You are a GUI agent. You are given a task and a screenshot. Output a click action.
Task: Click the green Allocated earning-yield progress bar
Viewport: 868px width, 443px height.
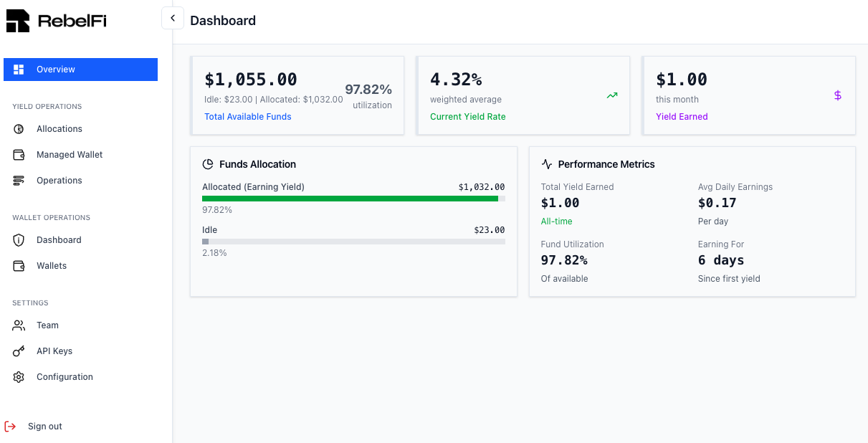(351, 199)
